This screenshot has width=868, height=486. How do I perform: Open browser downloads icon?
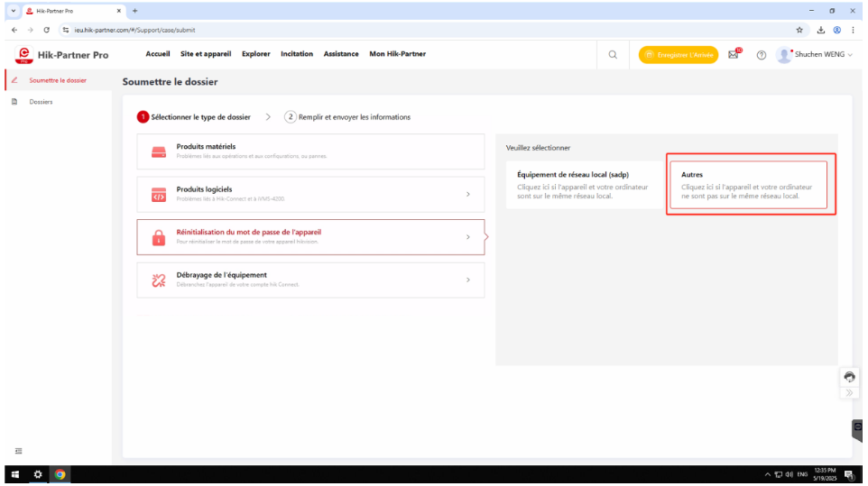pyautogui.click(x=821, y=30)
